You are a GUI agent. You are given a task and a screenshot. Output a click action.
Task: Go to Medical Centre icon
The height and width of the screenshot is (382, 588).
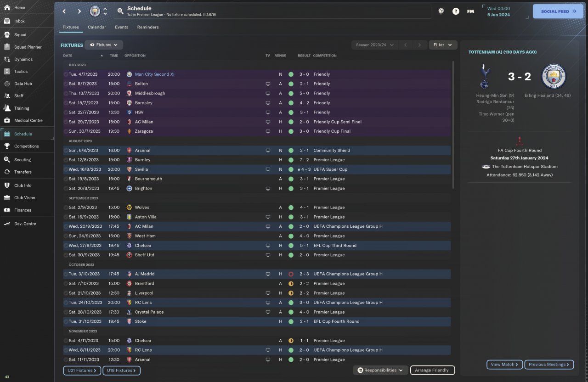coord(7,120)
